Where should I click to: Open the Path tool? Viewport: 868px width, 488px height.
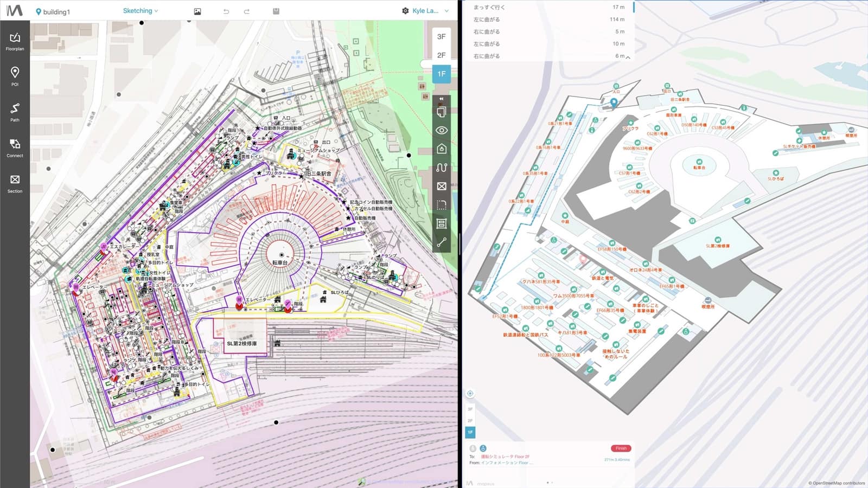point(15,112)
